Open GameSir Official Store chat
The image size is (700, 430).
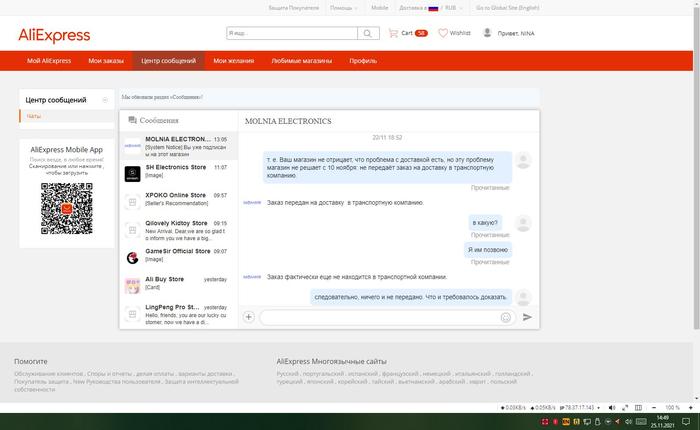click(179, 257)
